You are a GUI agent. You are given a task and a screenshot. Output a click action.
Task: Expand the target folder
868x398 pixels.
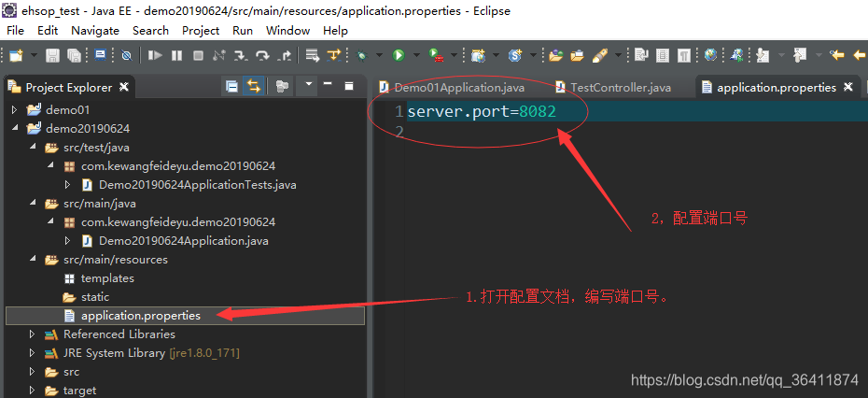[33, 391]
